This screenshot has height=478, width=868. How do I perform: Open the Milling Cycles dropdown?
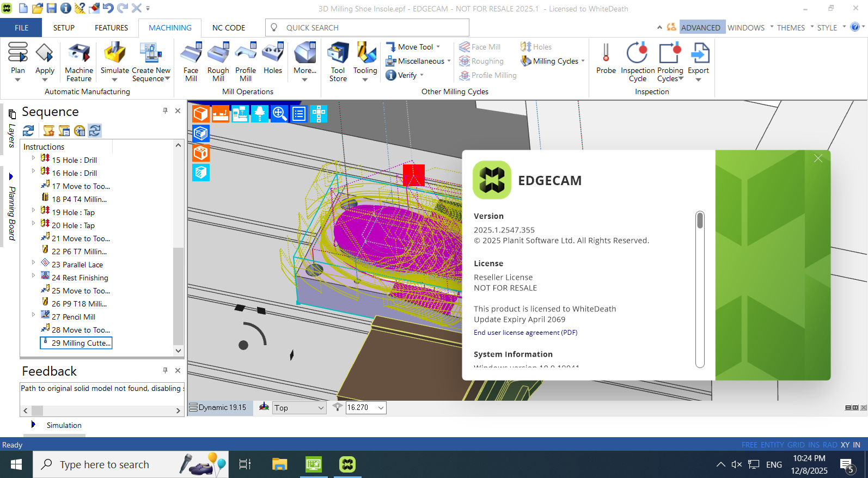point(582,61)
